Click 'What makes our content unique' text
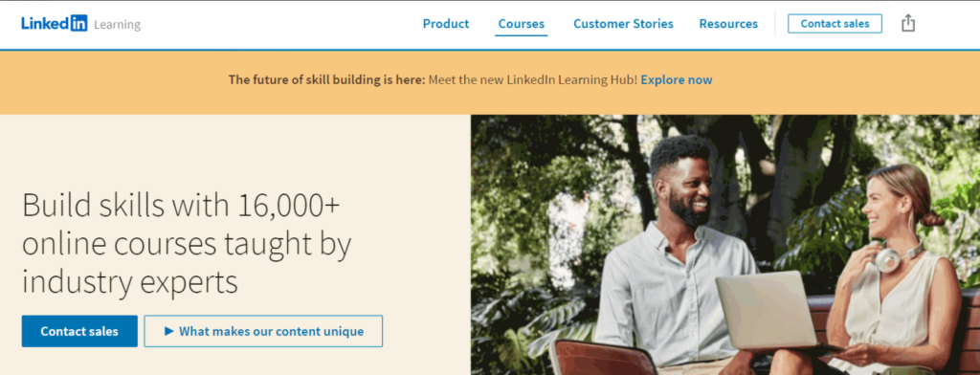This screenshot has height=375, width=980. (x=271, y=331)
